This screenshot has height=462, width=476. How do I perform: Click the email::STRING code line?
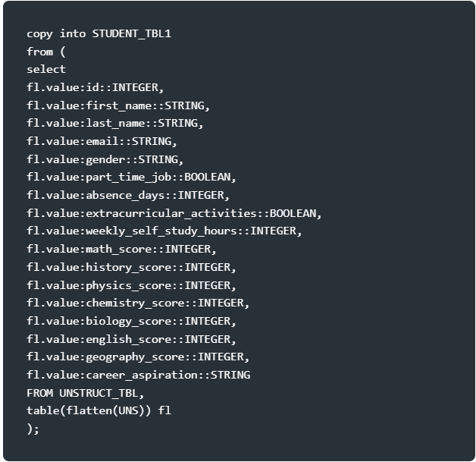[102, 142]
